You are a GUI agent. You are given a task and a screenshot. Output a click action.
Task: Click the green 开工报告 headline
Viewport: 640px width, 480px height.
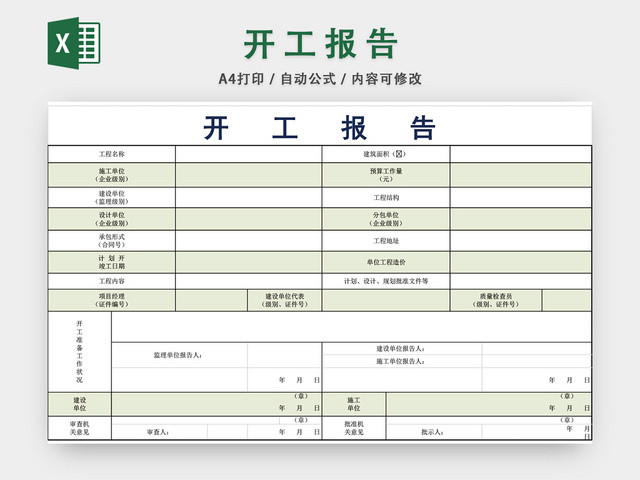coord(320,44)
